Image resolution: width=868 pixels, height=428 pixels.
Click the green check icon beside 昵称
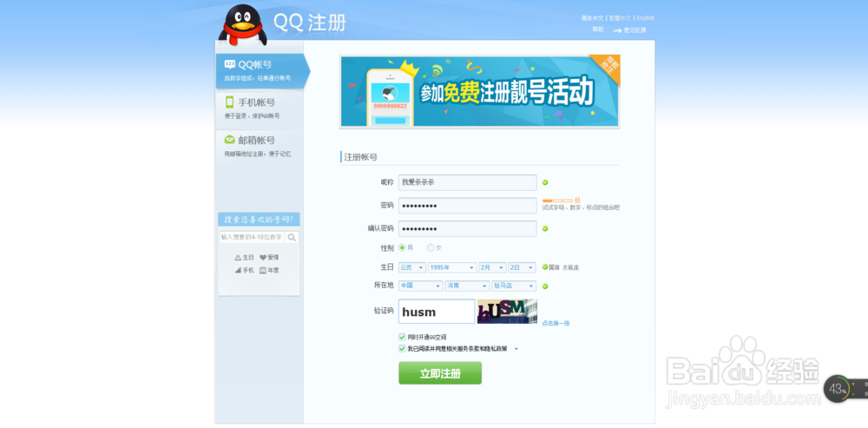(545, 182)
